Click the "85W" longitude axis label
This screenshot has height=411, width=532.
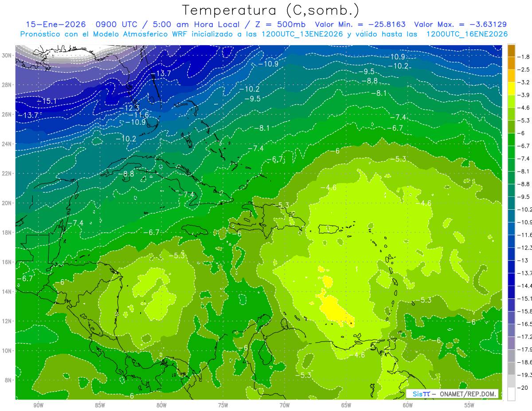click(x=100, y=406)
